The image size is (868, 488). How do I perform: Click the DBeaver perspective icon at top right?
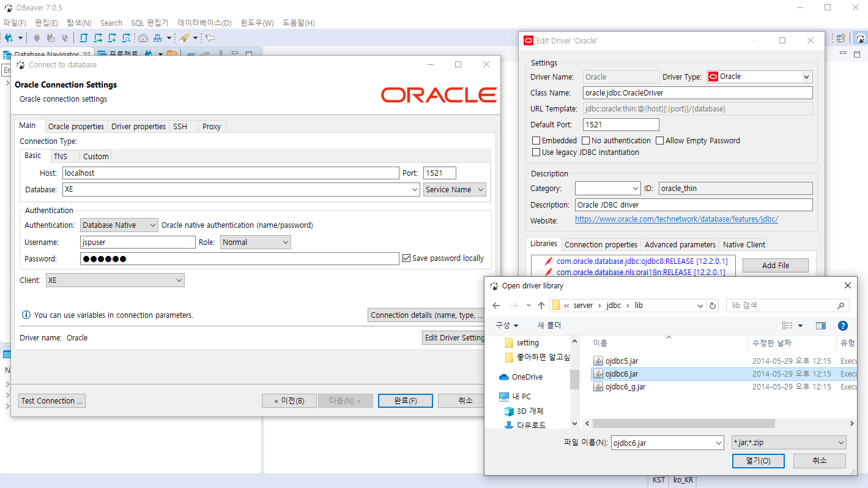pos(860,38)
